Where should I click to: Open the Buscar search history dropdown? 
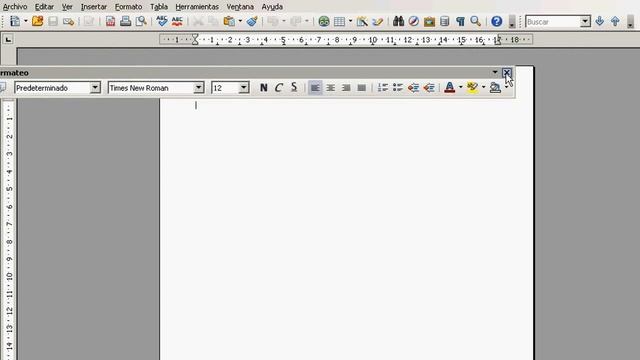tap(585, 22)
